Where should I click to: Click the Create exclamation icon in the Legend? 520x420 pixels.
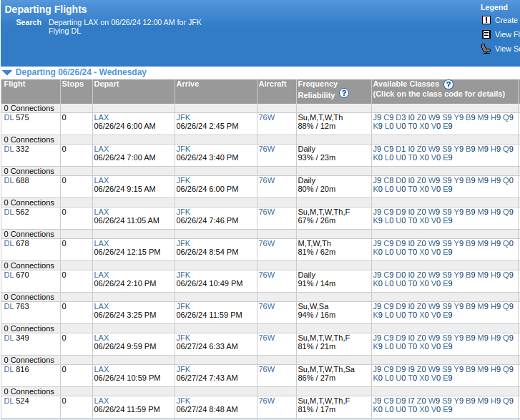pos(486,20)
